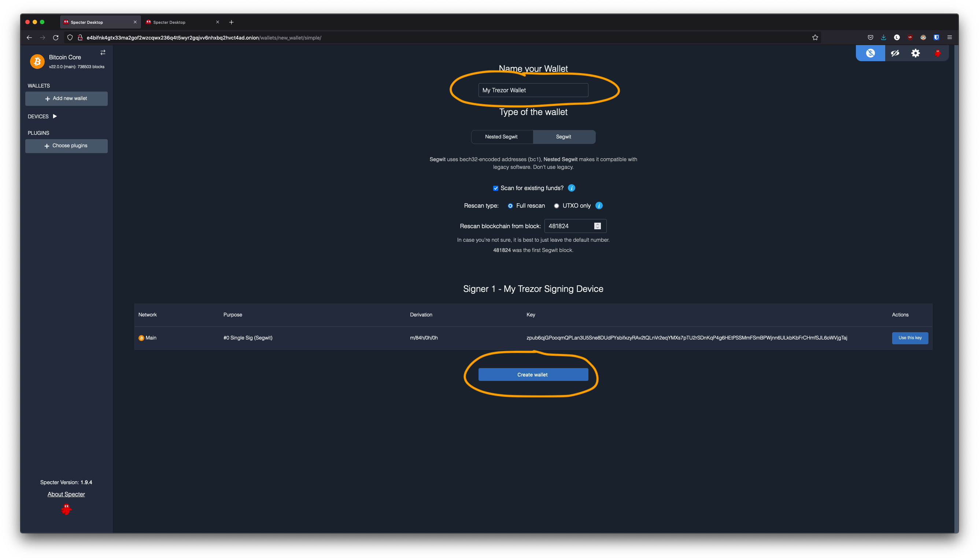Uncheck Scan for existing funds

click(495, 188)
